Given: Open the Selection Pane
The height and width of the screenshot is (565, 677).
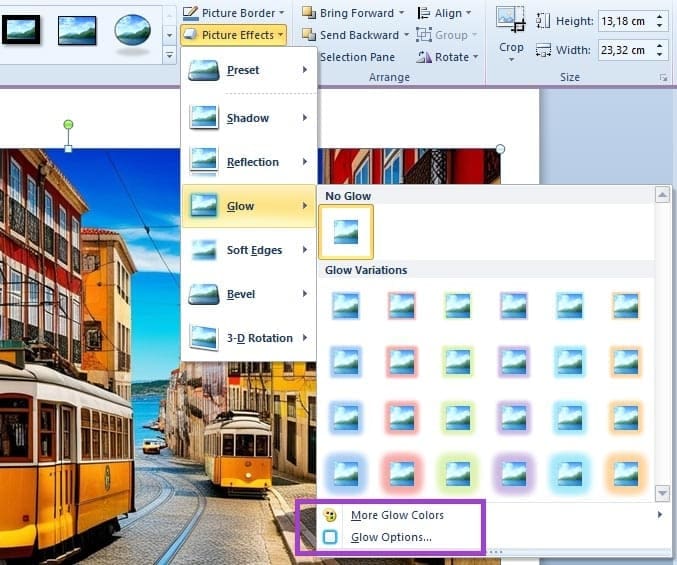Looking at the screenshot, I should (x=357, y=57).
